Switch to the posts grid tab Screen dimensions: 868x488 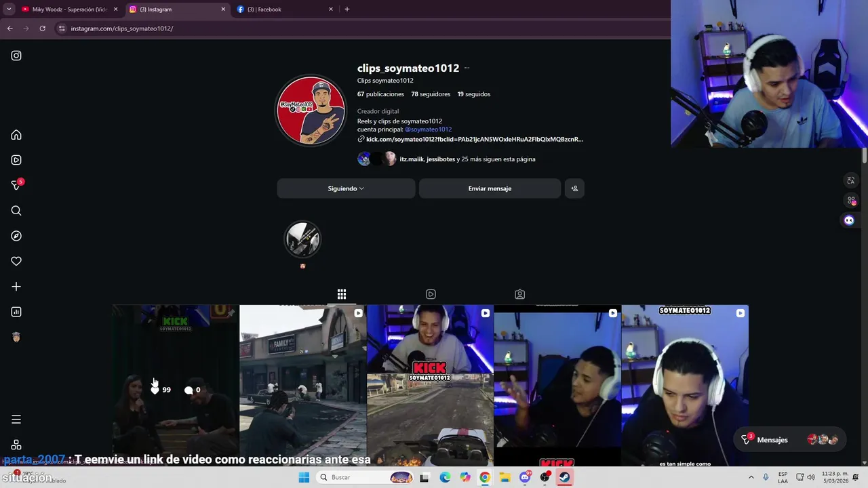tap(342, 294)
